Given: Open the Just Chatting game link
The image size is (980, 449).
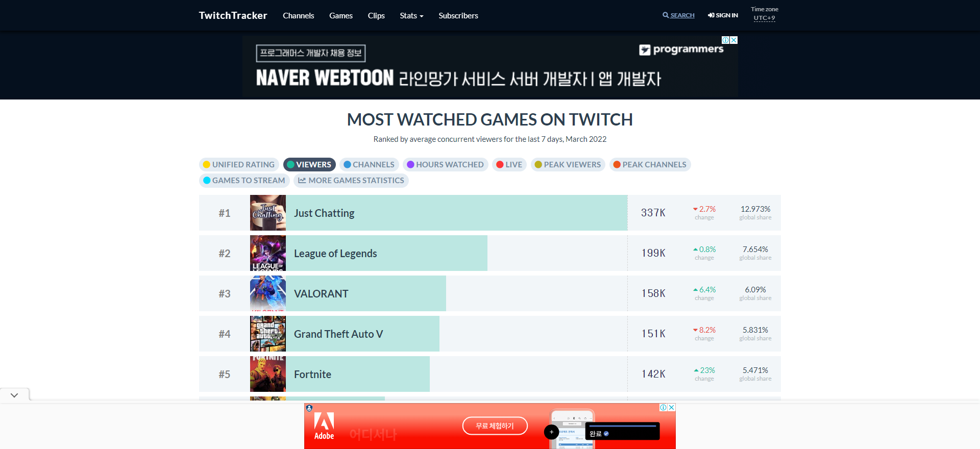Looking at the screenshot, I should click(x=324, y=213).
